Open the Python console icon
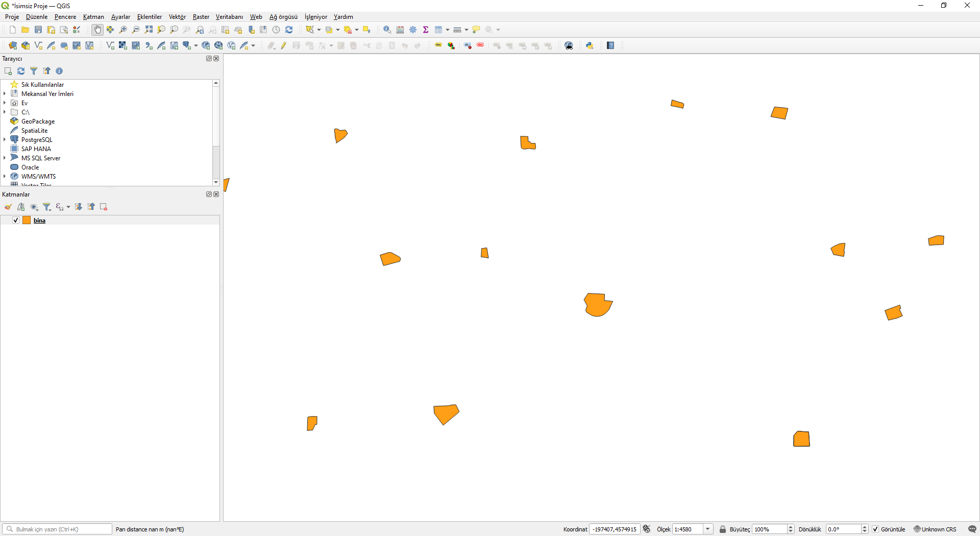The image size is (980, 536). click(590, 45)
